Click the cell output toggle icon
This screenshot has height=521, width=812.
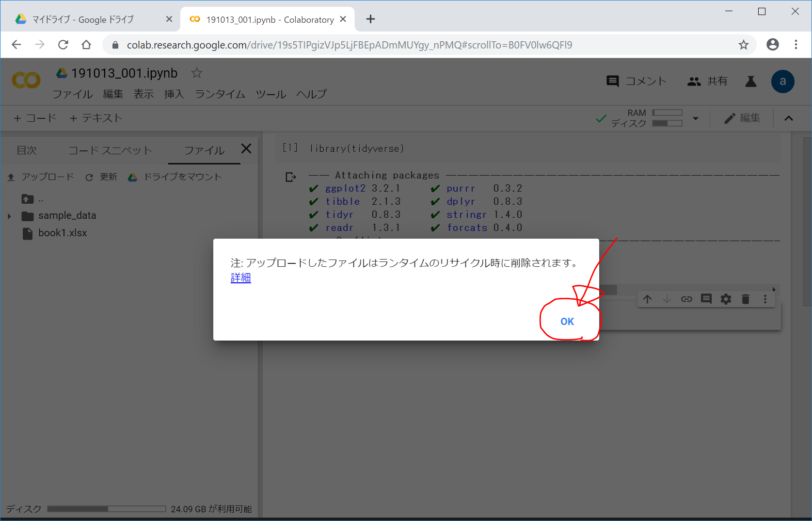click(x=290, y=177)
